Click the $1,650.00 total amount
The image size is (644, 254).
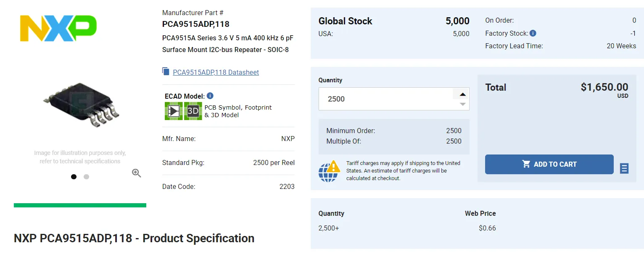pos(604,87)
